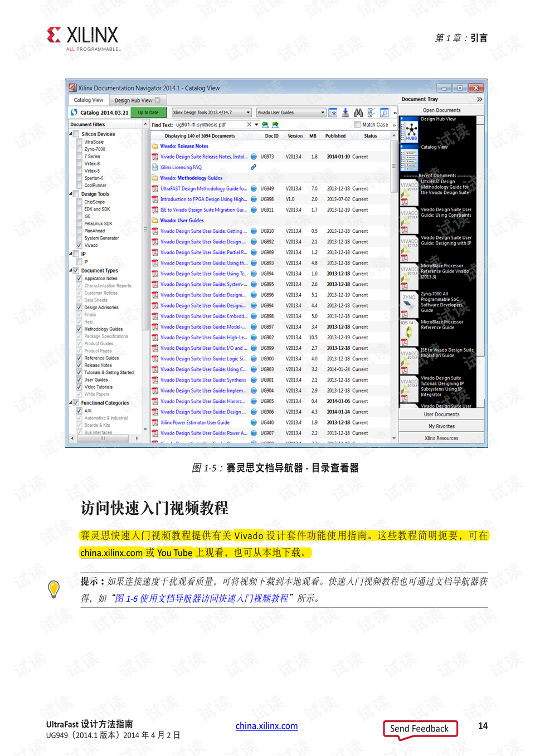535x756 pixels.
Task: Uncheck the Vivado design tool checkbox
Action: point(79,245)
